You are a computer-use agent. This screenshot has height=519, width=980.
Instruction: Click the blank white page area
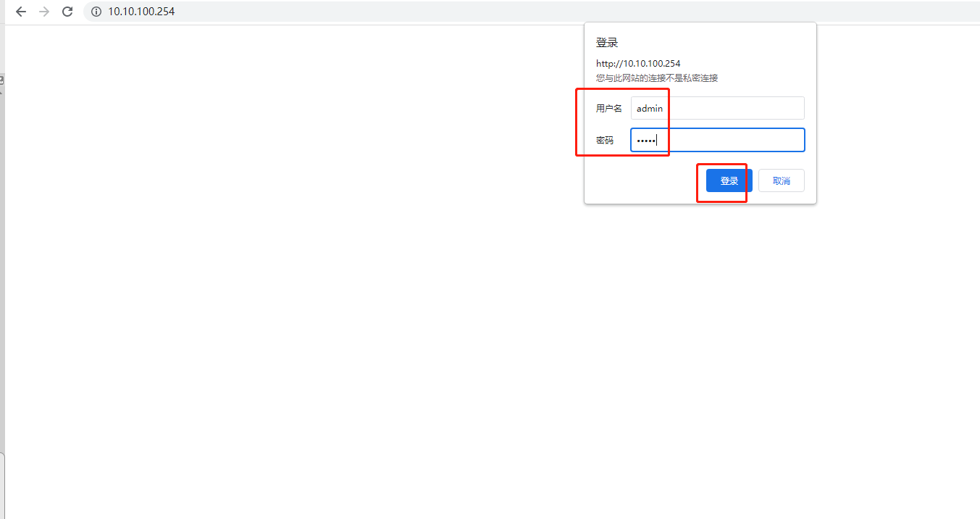click(x=290, y=290)
